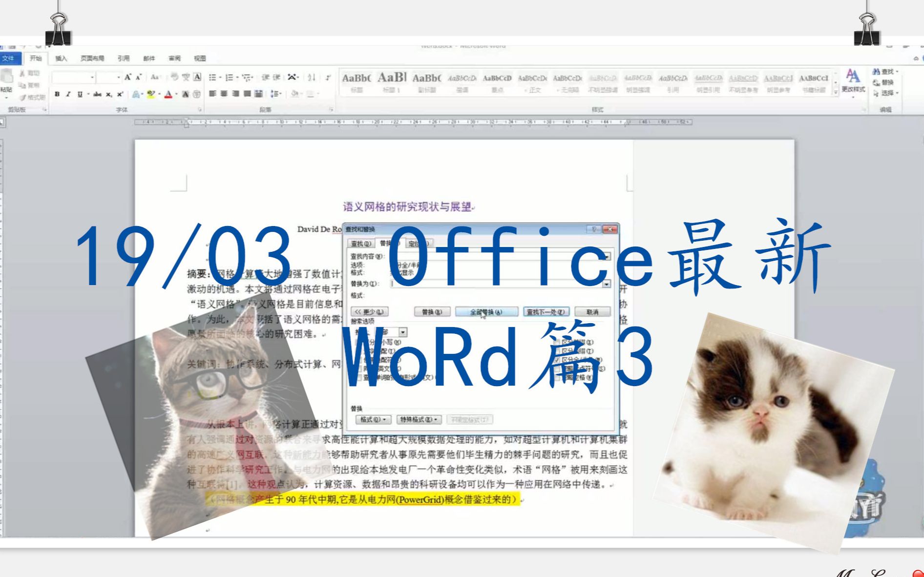924x577 pixels.
Task: Switch to the 引用 (References) tab
Action: (x=124, y=58)
